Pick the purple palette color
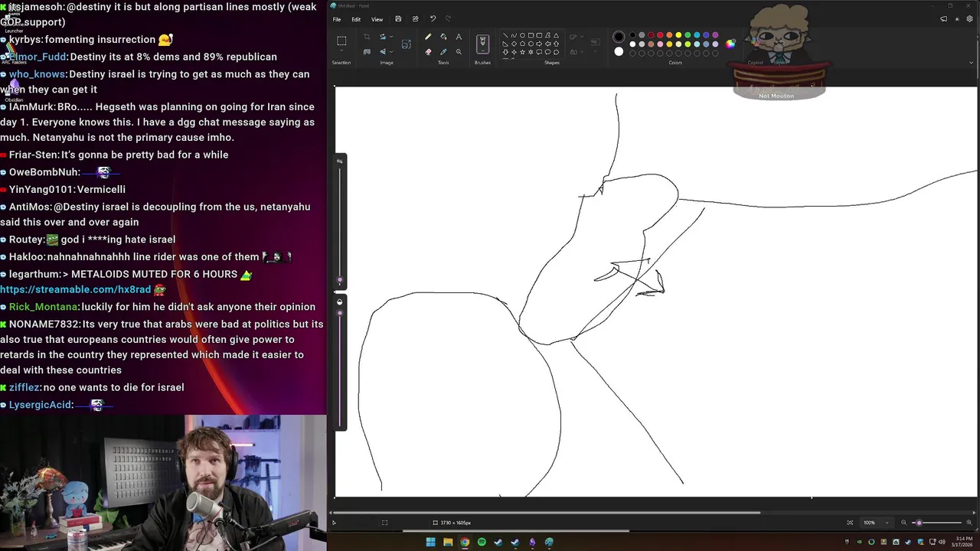The width and height of the screenshot is (980, 551). (715, 34)
